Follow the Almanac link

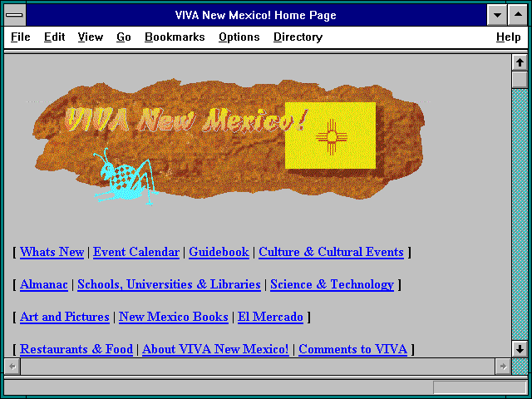[x=44, y=284]
